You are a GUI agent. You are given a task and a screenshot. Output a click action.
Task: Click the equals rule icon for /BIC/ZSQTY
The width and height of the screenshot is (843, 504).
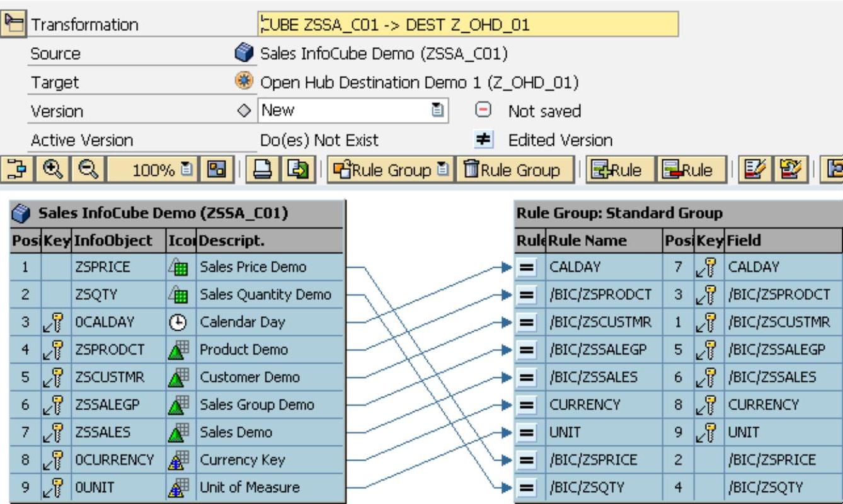click(x=527, y=487)
